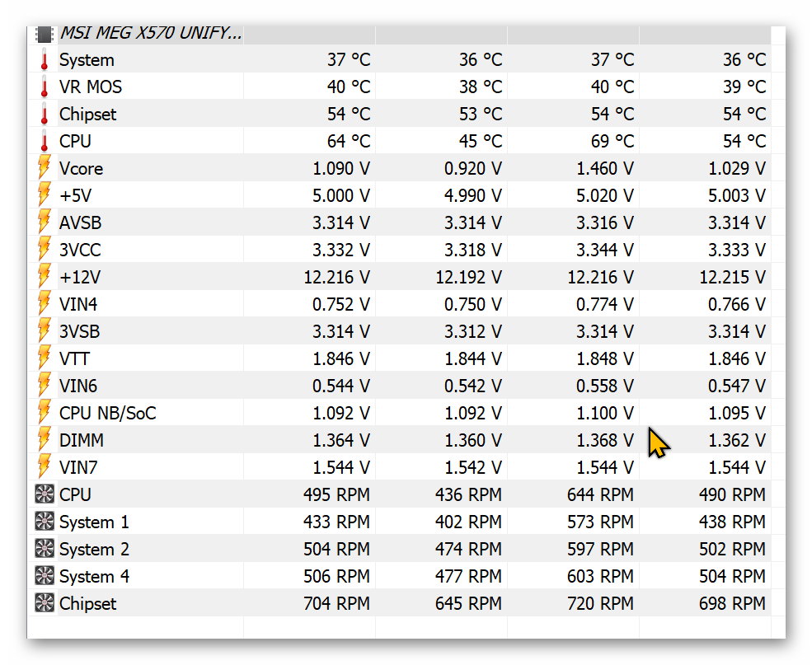Screen dimensions: 812x665
Task: Click the CPU fan value 436 RPM
Action: click(469, 494)
